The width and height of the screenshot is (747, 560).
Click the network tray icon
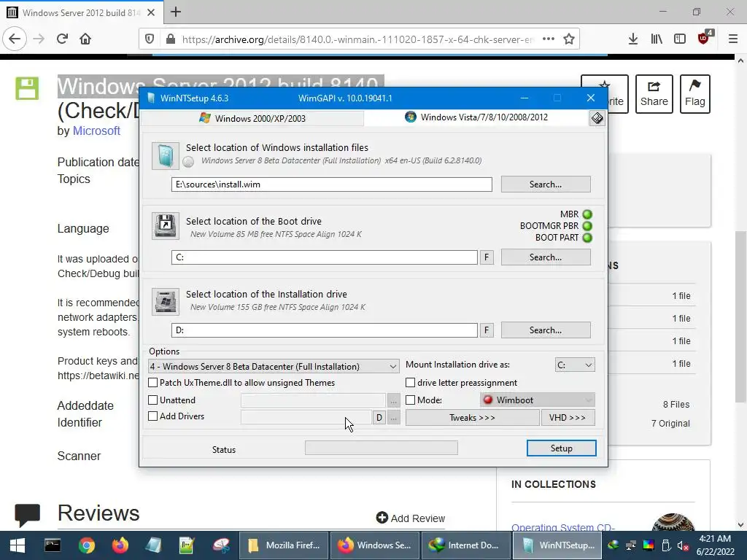[631, 545]
